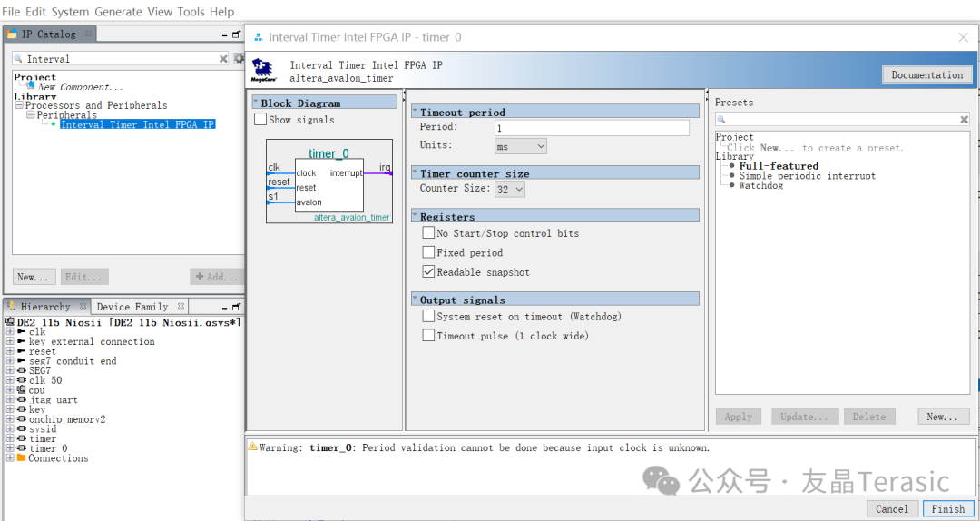Maximize the Hierarchy panel
The width and height of the screenshot is (980, 521).
[x=237, y=307]
